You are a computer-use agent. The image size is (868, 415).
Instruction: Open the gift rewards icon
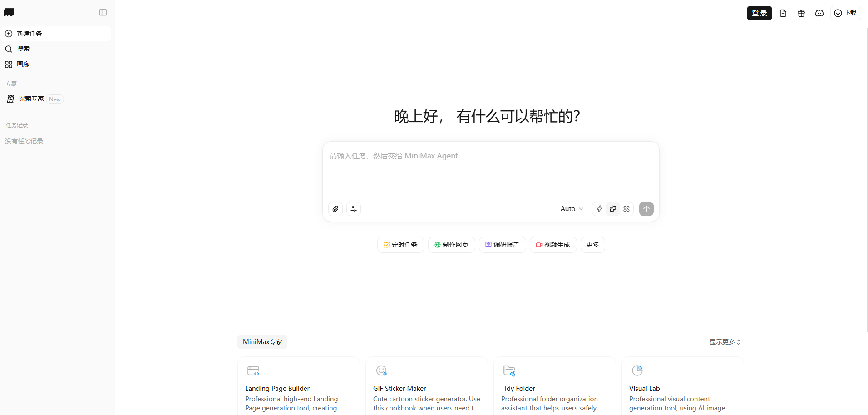[x=801, y=13]
